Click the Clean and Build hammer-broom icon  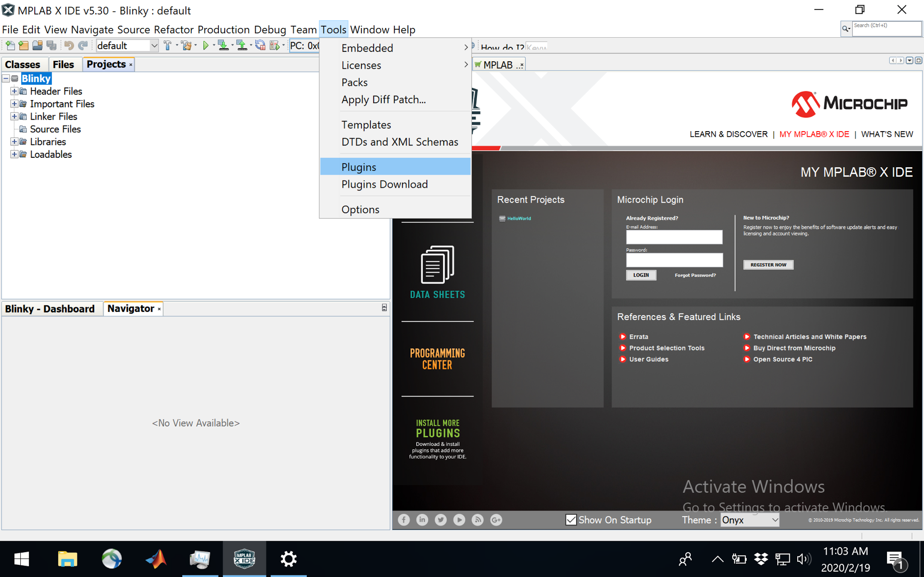tap(187, 46)
